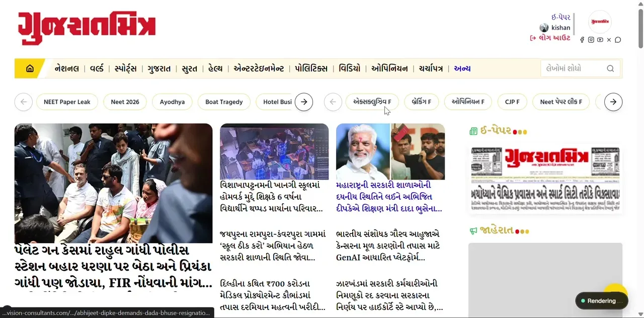Select the એક્સક્લુઝિવ F tag
Screen dimensions: 644x318
tap(372, 102)
